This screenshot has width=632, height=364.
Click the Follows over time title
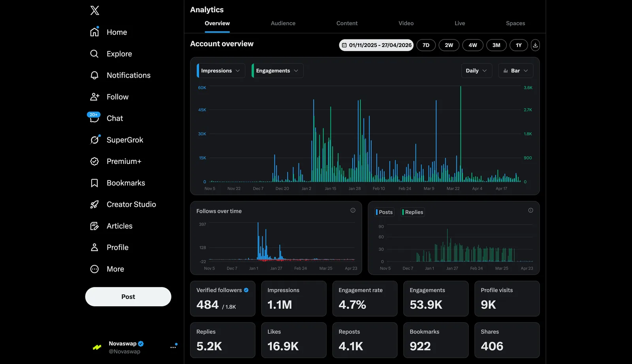point(219,211)
